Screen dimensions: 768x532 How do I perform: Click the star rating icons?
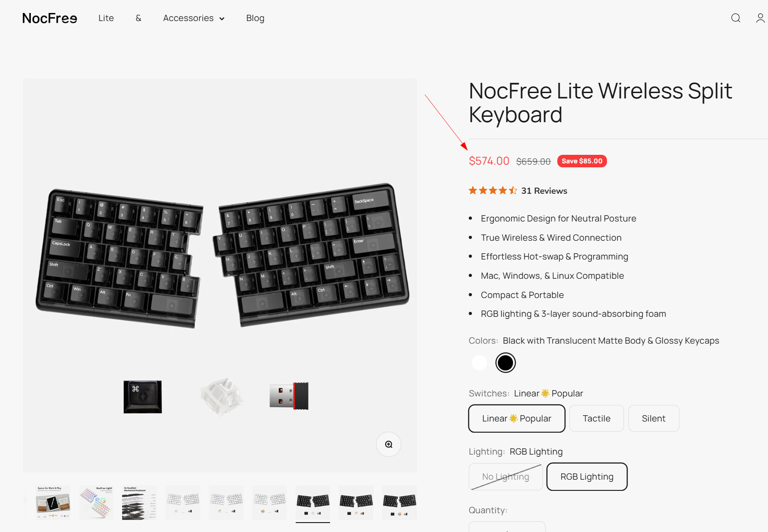tap(492, 191)
